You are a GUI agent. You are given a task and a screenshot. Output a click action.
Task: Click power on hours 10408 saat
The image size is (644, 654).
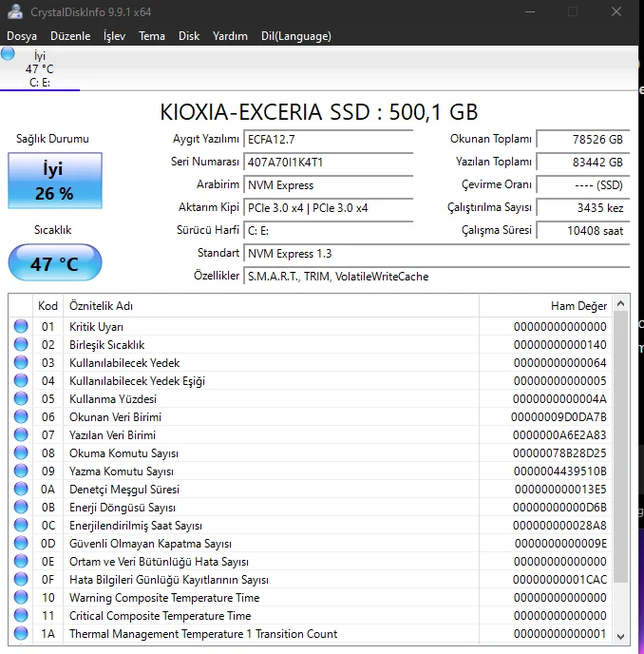(x=583, y=231)
